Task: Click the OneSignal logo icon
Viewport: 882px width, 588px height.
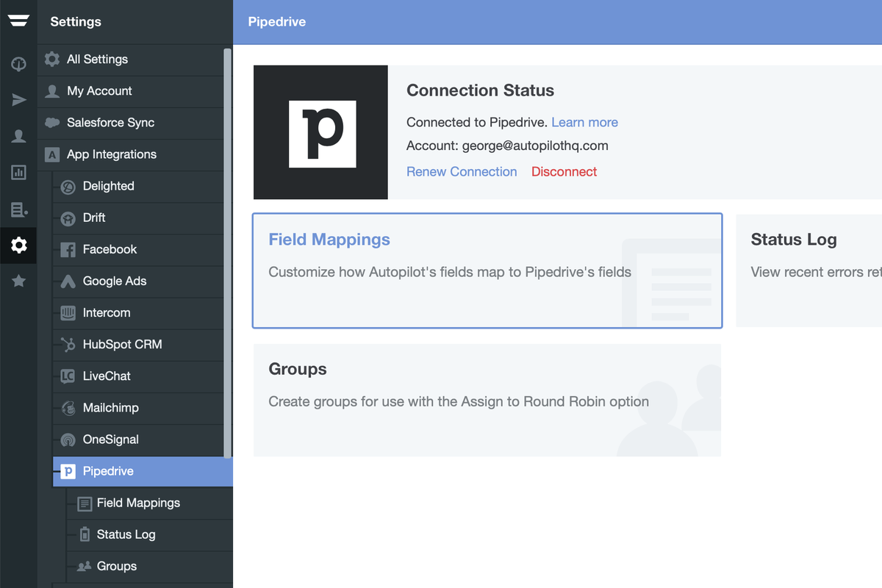Action: (x=68, y=440)
